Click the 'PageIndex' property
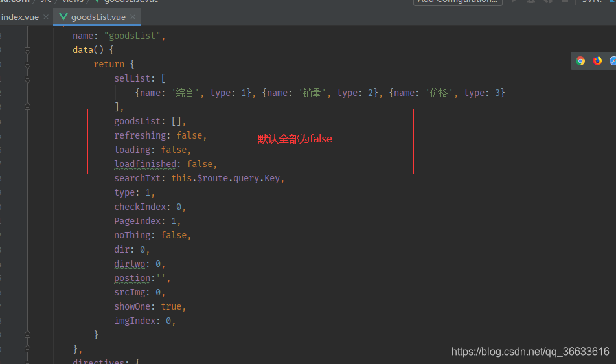 pyautogui.click(x=137, y=221)
